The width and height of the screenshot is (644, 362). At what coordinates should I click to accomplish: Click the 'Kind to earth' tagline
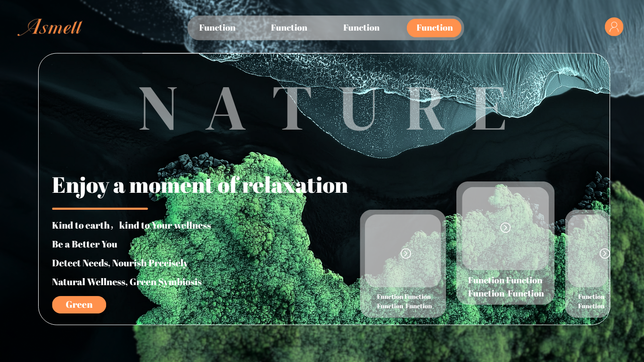point(131,225)
